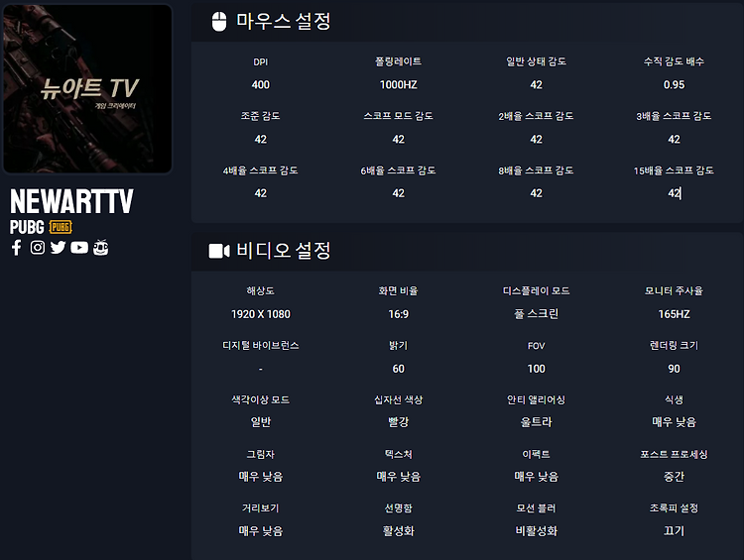The width and height of the screenshot is (744, 560).
Task: Click the 디스플레이 모드 value 풀 스크린
Action: (536, 314)
